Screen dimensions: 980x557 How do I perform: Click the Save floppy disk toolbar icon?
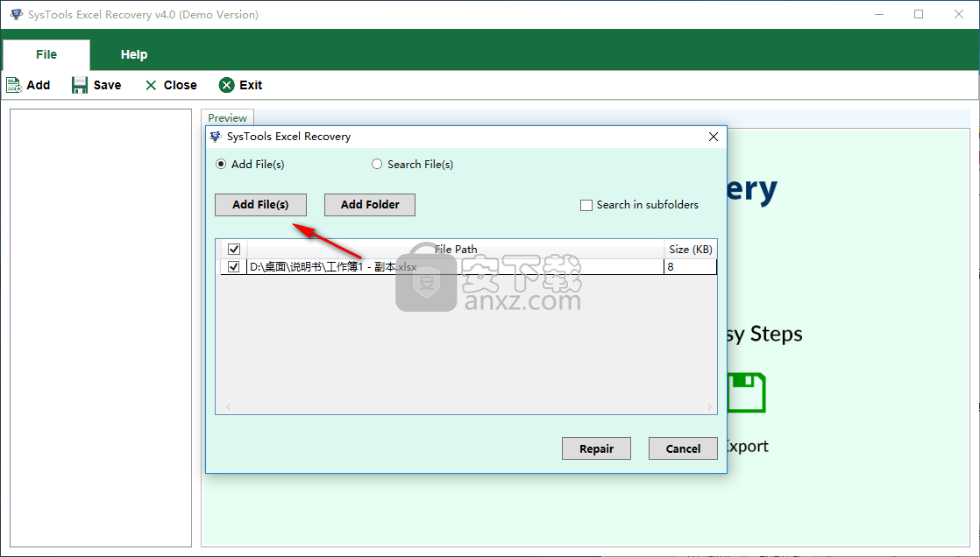click(80, 85)
